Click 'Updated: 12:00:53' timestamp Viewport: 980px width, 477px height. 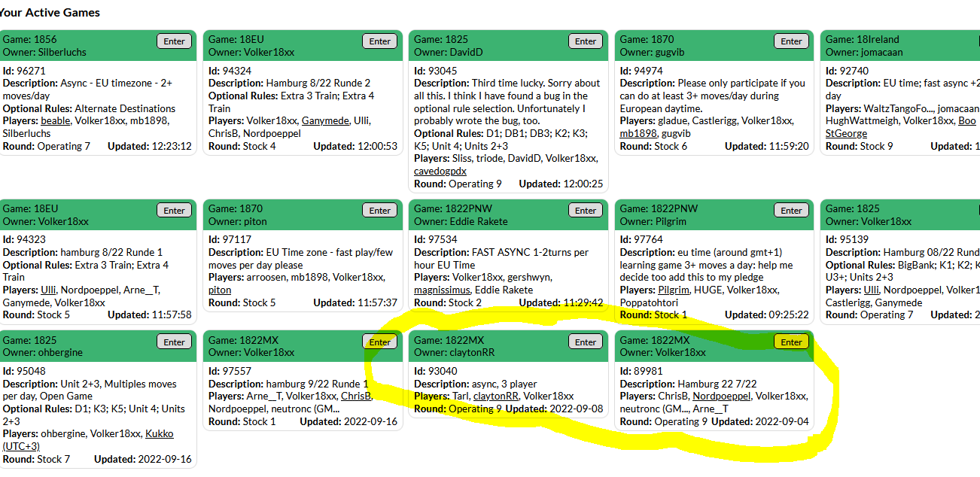(355, 147)
